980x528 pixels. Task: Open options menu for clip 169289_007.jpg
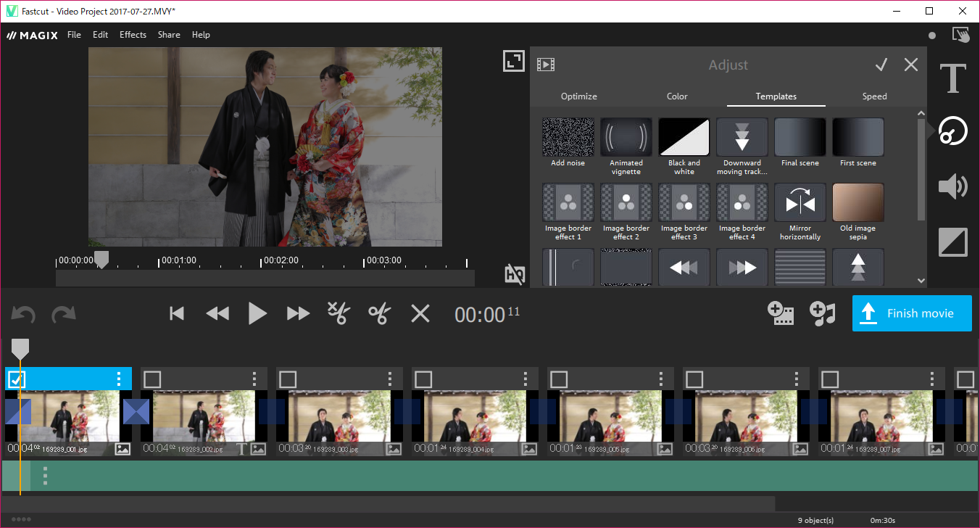[932, 379]
